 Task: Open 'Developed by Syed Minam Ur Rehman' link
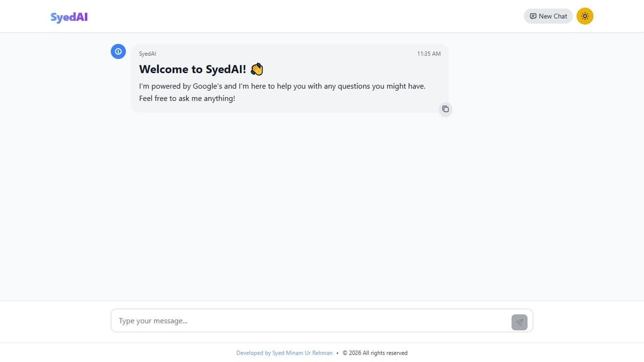coord(284,353)
